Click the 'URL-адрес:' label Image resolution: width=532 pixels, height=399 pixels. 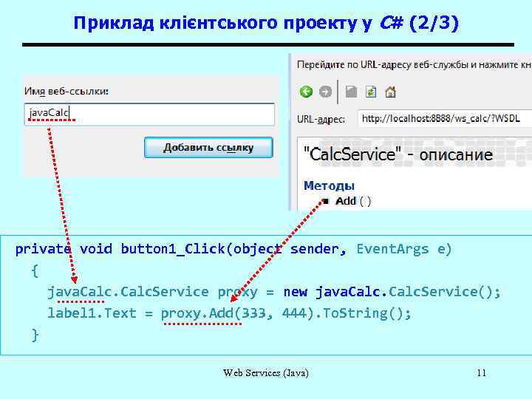click(321, 119)
